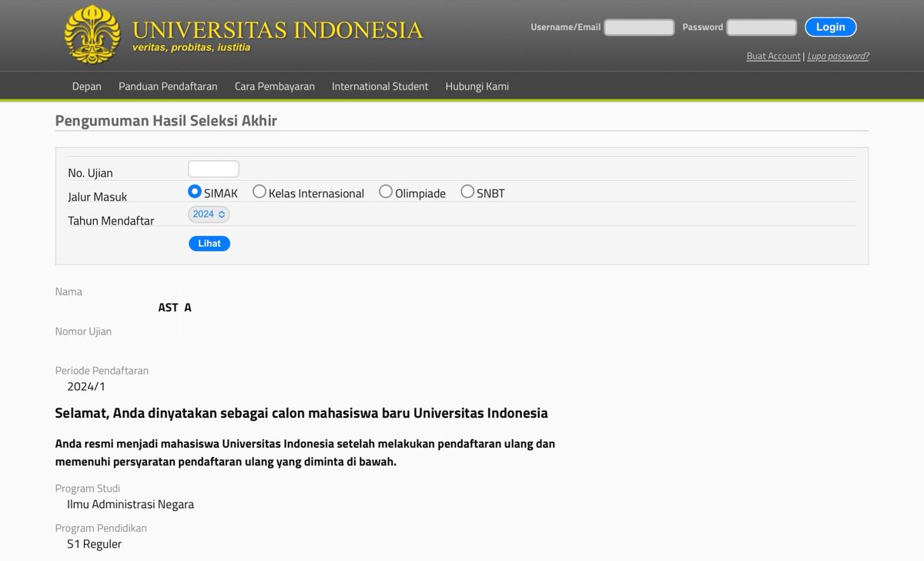Viewport: 924px width, 561px height.
Task: Open Hubungi Kami menu item
Action: [477, 86]
